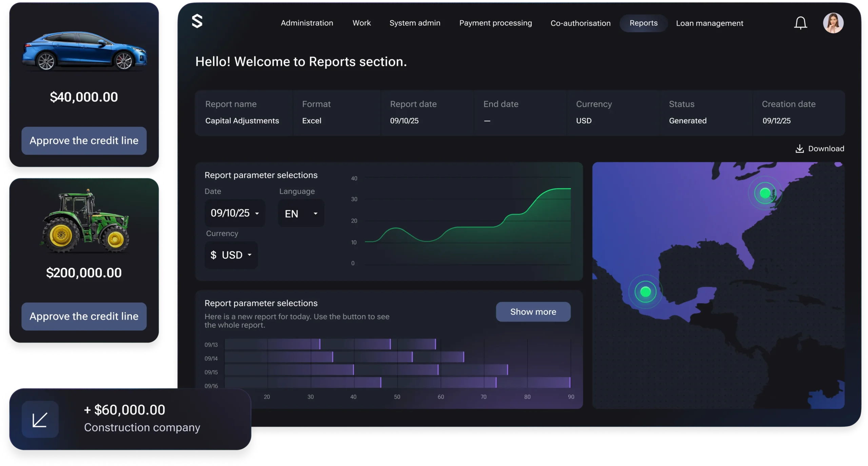The height and width of the screenshot is (466, 868).
Task: Click the incoming payment arrow icon
Action: 40,420
